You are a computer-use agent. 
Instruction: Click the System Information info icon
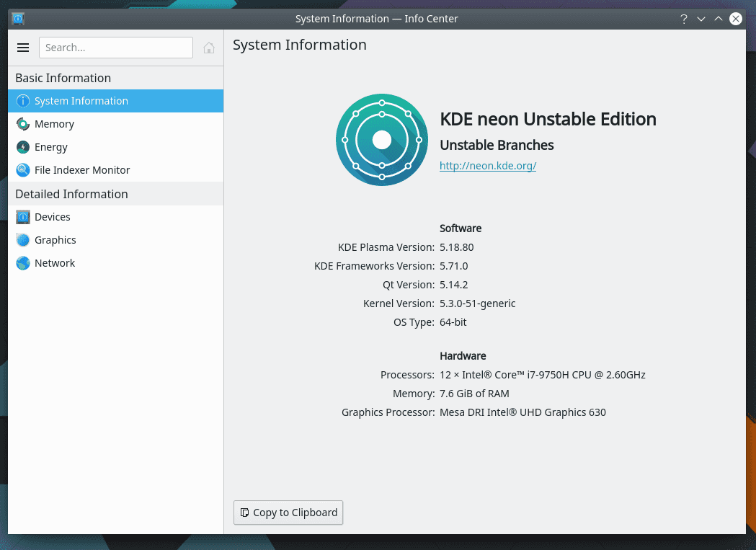pyautogui.click(x=24, y=101)
